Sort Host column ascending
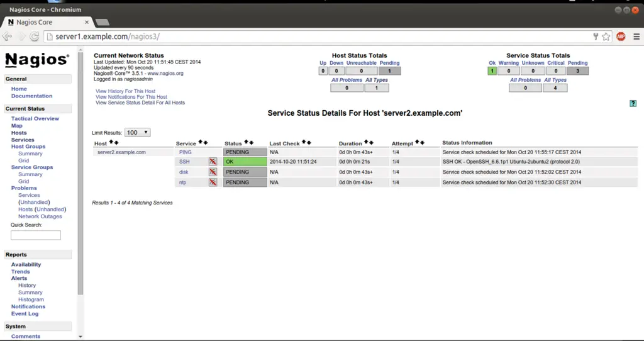This screenshot has height=341, width=644. 111,143
